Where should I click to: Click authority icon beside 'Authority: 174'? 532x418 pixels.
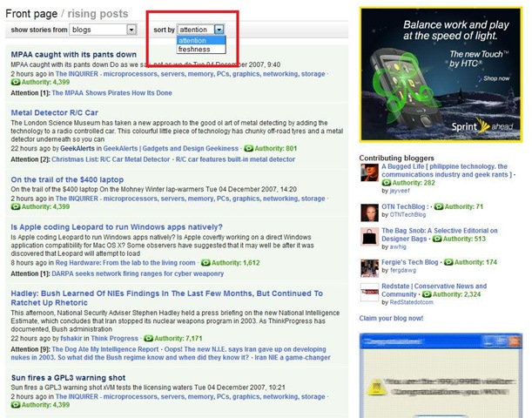[448, 262]
